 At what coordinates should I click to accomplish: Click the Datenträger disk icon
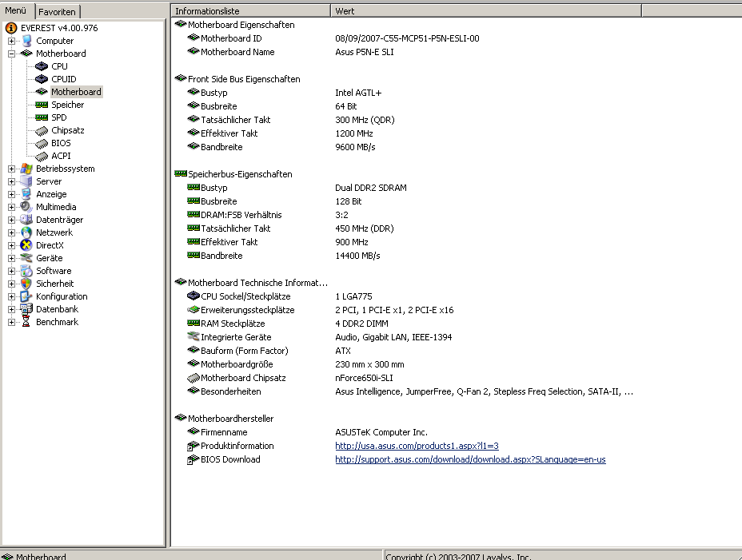coord(26,220)
